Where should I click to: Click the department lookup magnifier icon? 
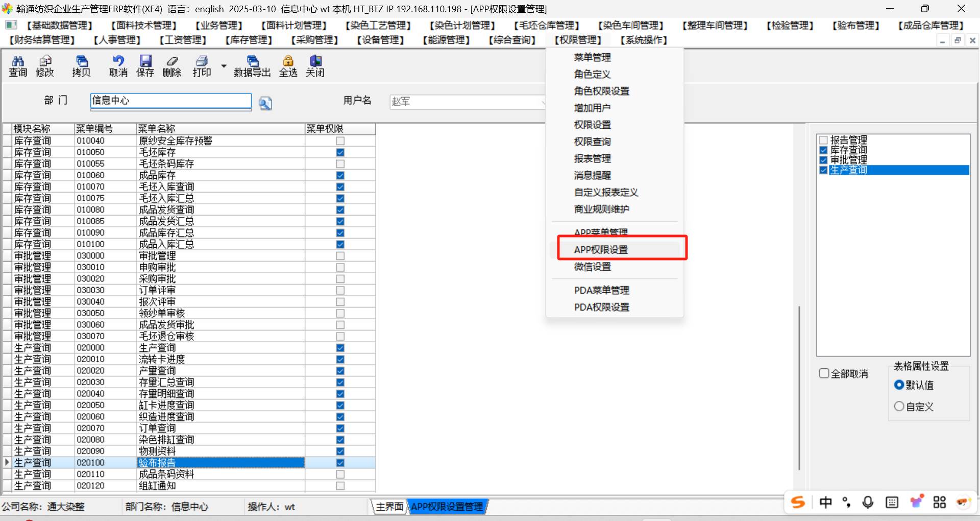tap(265, 104)
